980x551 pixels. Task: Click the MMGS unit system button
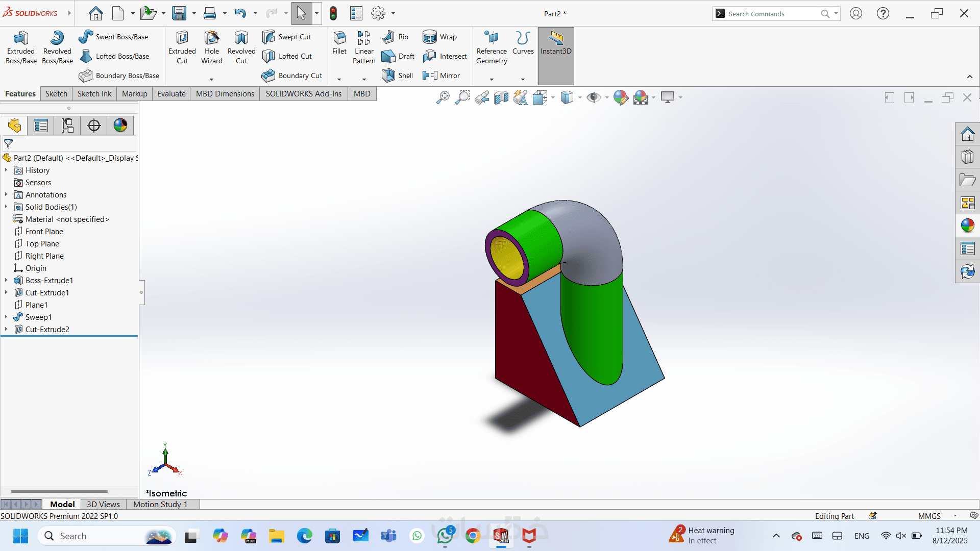pos(929,516)
